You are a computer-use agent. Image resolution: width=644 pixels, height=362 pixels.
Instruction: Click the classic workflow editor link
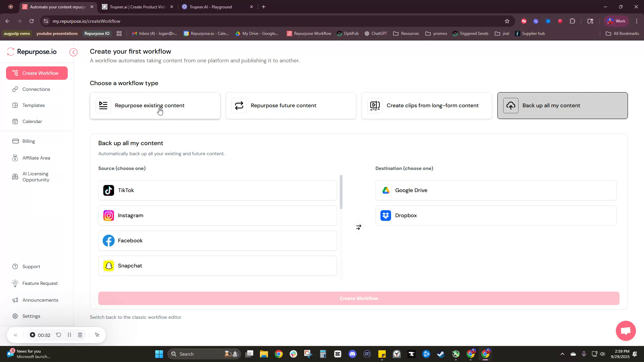(x=136, y=317)
